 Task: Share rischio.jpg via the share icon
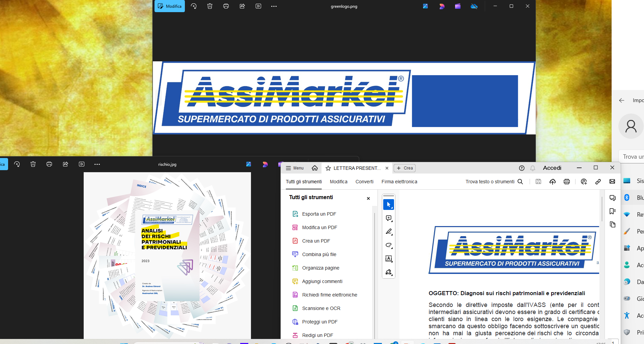pos(65,164)
